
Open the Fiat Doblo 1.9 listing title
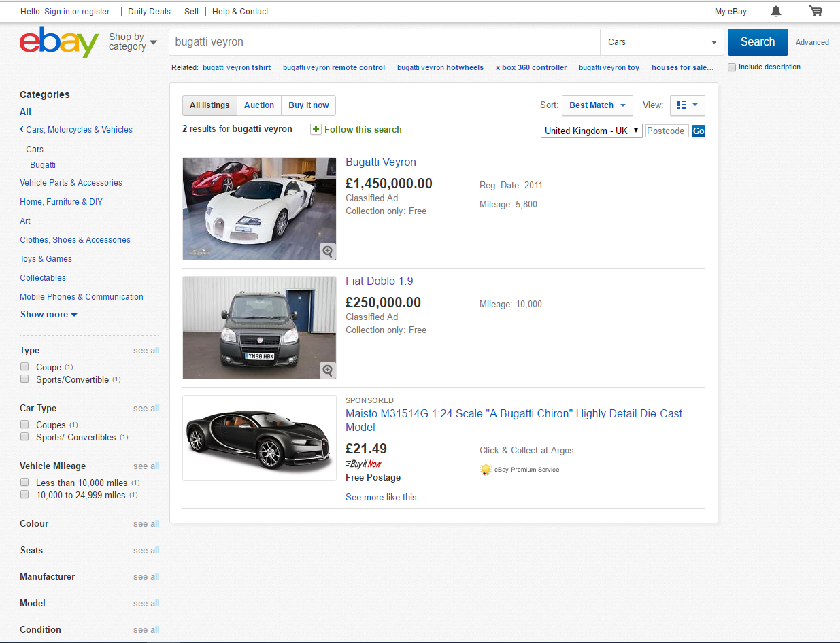(x=379, y=281)
